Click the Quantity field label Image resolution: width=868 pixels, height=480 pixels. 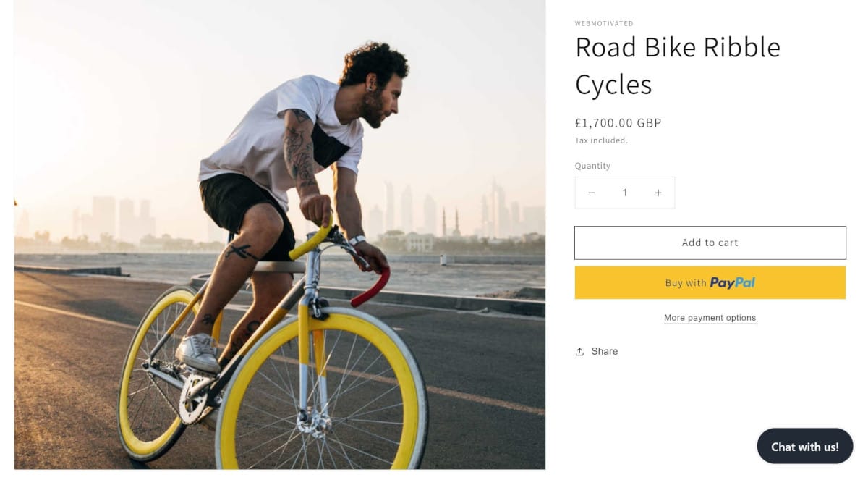pyautogui.click(x=592, y=166)
